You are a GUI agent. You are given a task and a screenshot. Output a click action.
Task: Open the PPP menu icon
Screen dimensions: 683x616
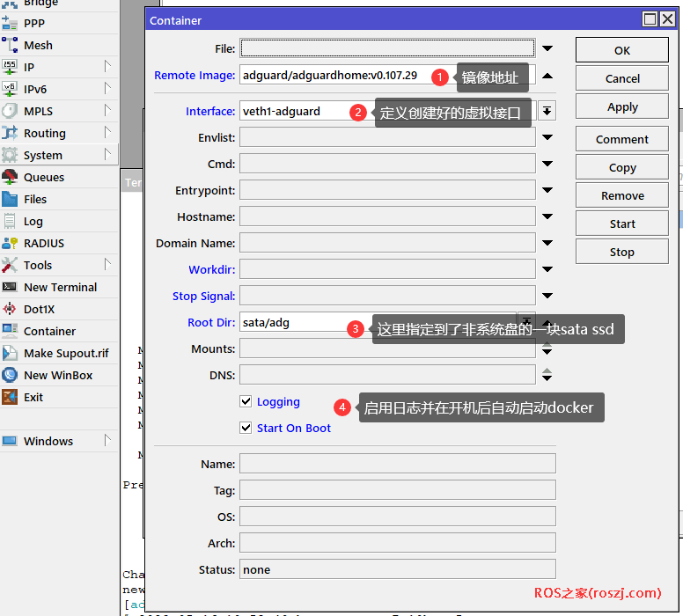pyautogui.click(x=10, y=23)
